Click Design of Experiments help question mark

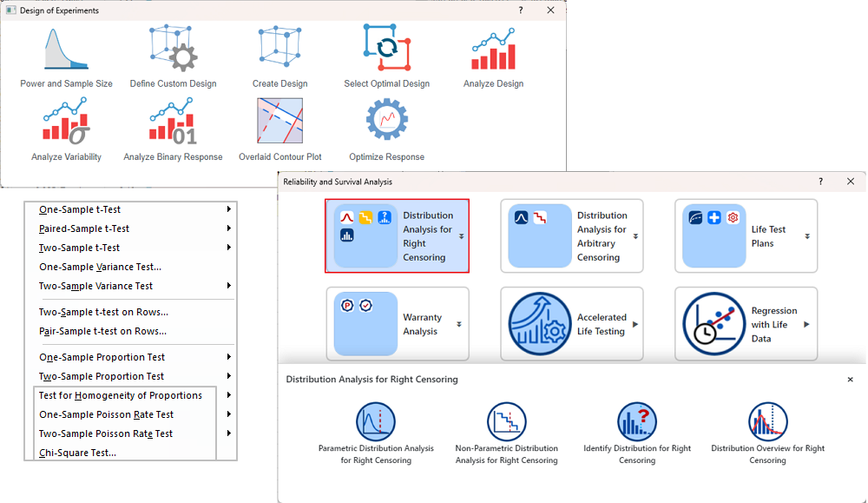(x=520, y=10)
